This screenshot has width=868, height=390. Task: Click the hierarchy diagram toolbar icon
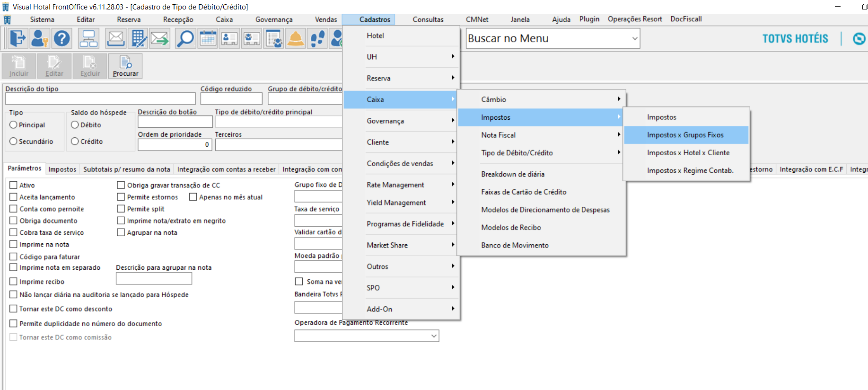point(88,38)
